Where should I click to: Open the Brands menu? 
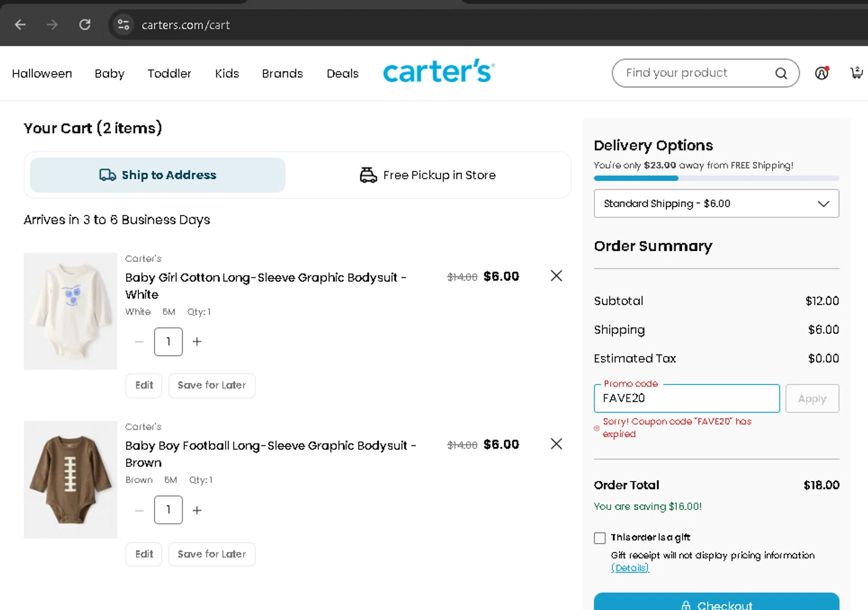[282, 73]
